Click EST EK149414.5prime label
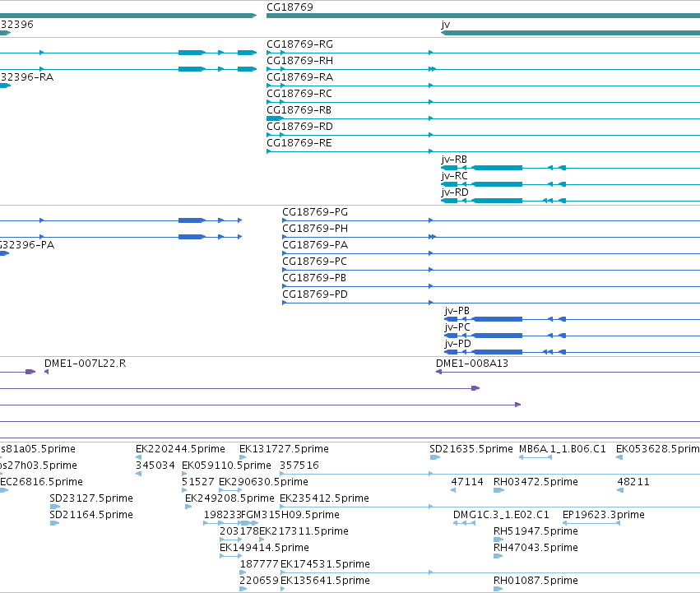 [264, 548]
